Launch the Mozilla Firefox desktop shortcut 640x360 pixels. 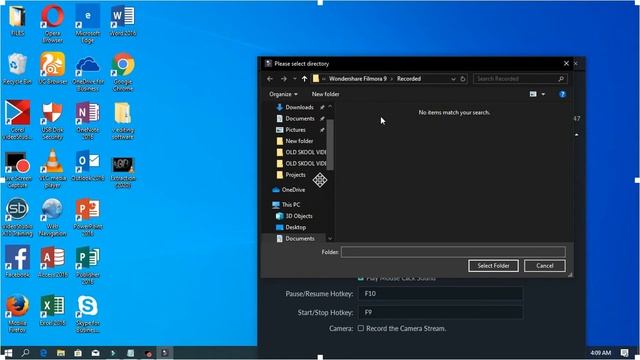pyautogui.click(x=17, y=313)
